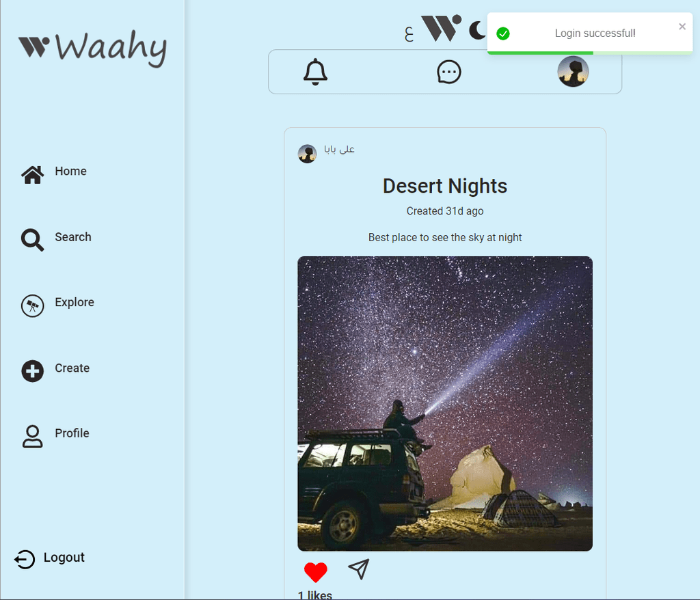
Task: Click the Search magnifying glass icon
Action: 33,240
